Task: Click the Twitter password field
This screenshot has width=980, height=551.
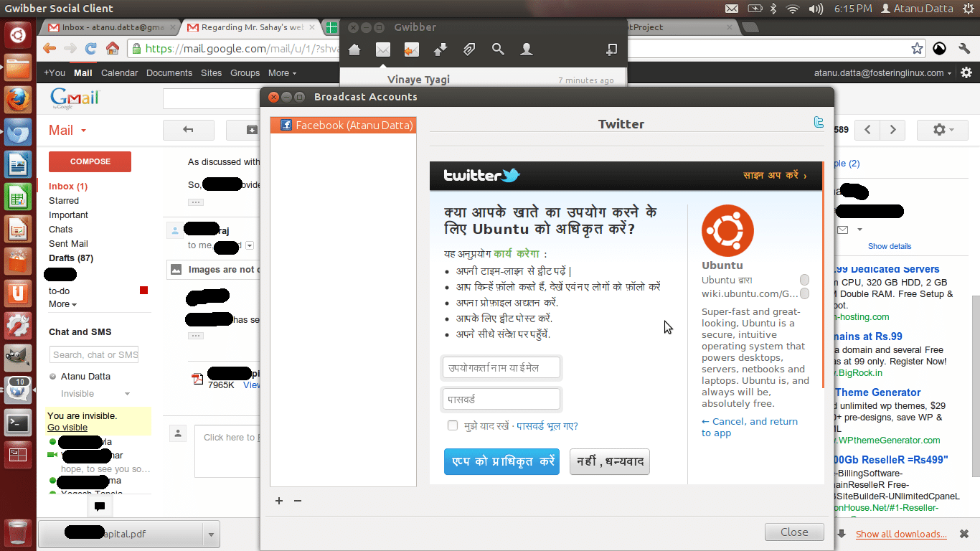Action: [x=501, y=399]
